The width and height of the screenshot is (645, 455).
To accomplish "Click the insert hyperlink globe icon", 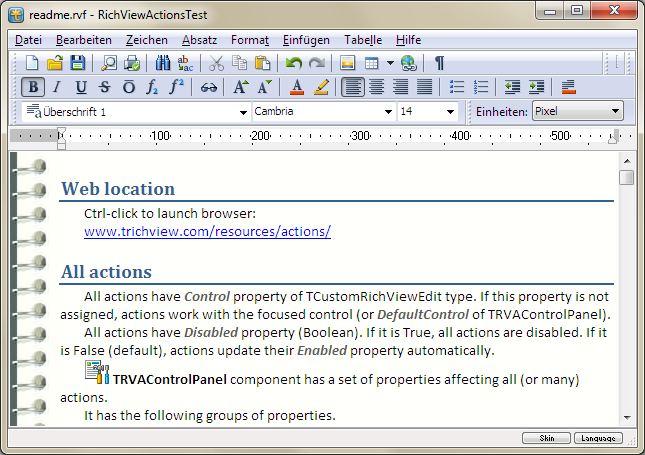I will click(x=408, y=63).
